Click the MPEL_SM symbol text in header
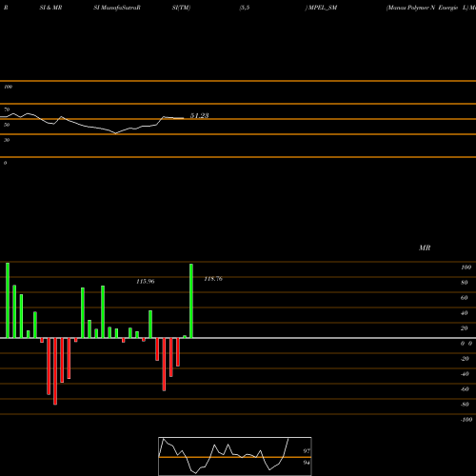This screenshot has height=476, width=476. point(323,8)
